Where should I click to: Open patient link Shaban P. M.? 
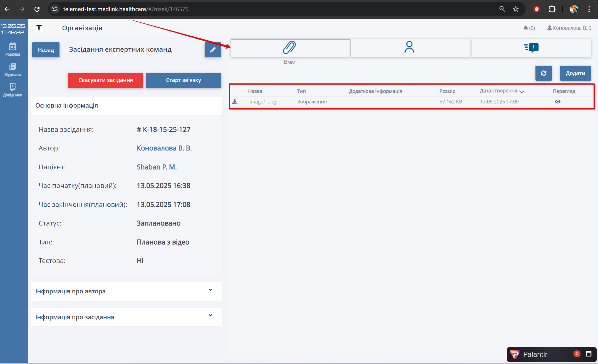coord(157,167)
